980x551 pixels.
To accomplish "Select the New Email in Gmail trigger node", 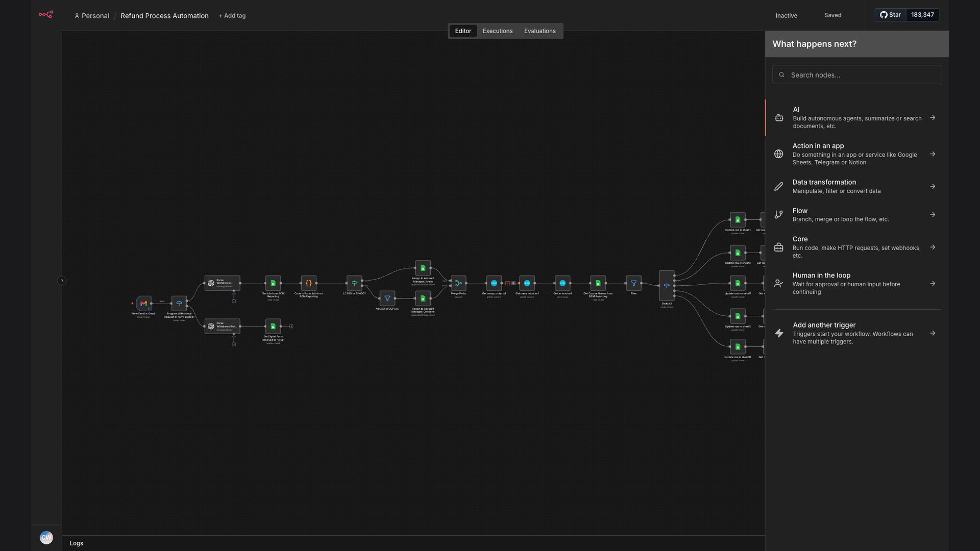I will coord(143,303).
